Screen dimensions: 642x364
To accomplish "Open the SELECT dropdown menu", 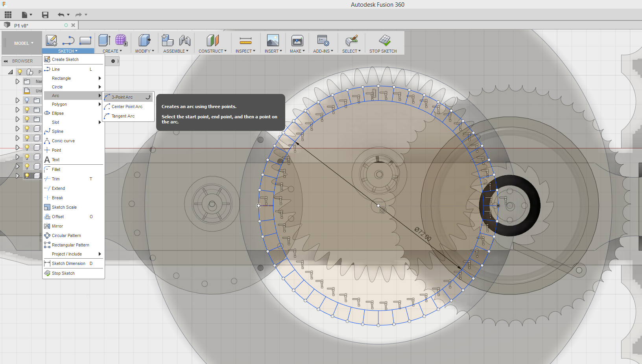I will [351, 51].
